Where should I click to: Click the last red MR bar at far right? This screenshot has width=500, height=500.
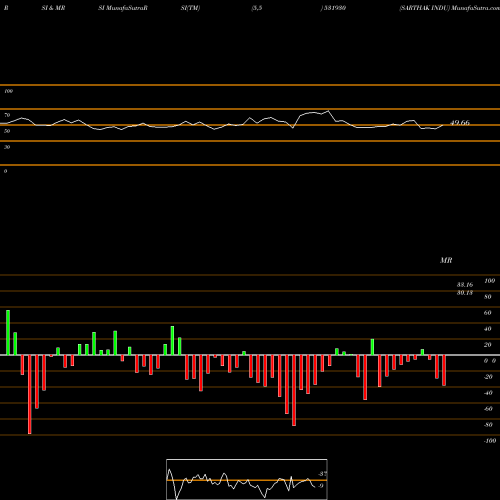click(x=444, y=370)
